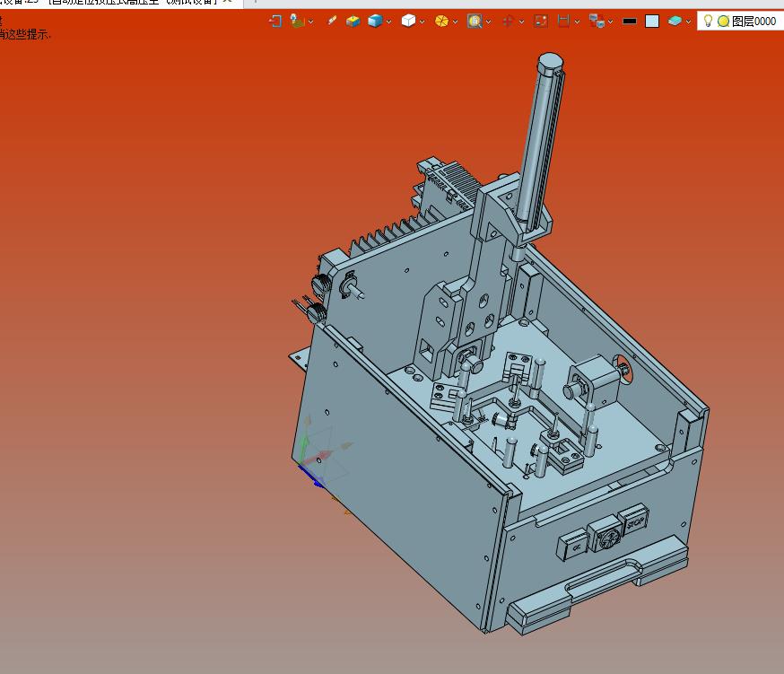Open the datum plane icon's dropdown arrow

[311, 22]
